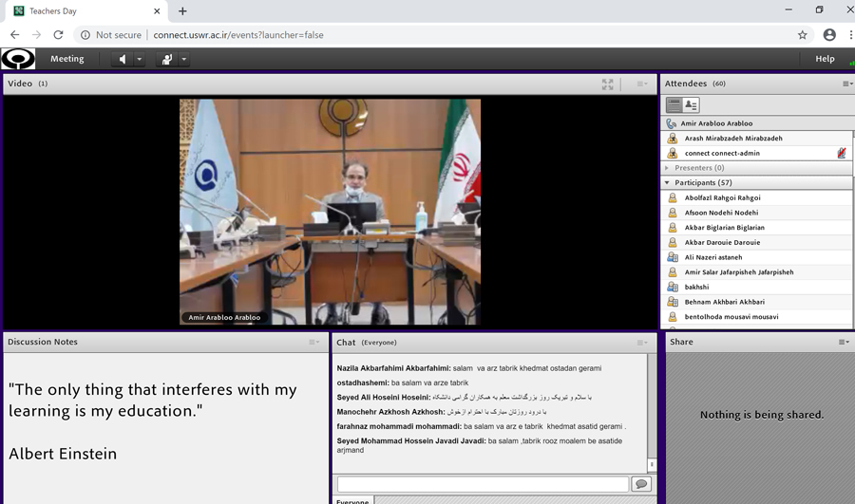The image size is (855, 504).
Task: Click muted microphone icon of connect-admin
Action: coord(842,153)
